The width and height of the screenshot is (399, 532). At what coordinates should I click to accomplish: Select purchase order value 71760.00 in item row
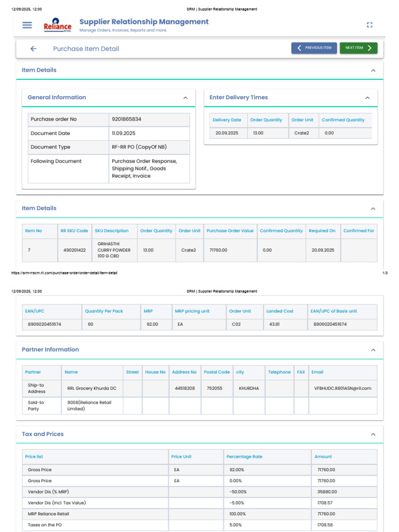(x=218, y=250)
